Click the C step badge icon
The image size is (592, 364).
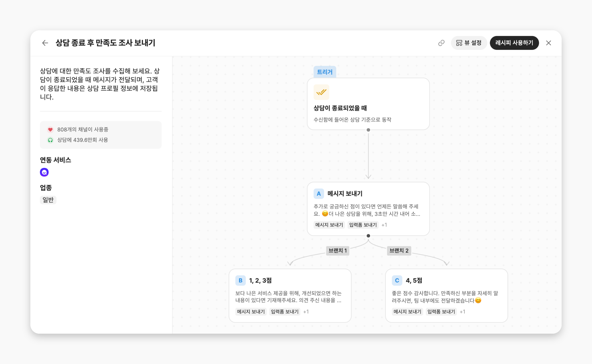[x=397, y=280]
